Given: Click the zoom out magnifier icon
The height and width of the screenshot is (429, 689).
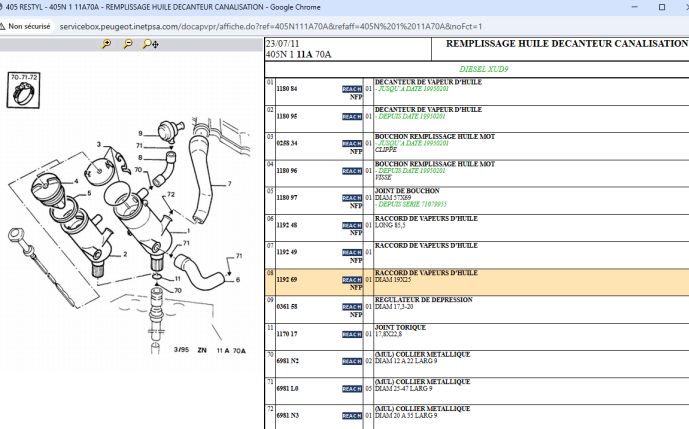Looking at the screenshot, I should point(128,45).
